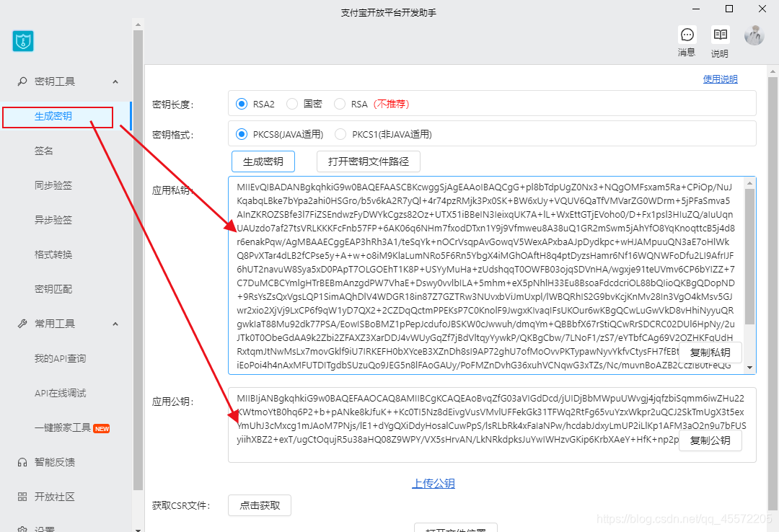This screenshot has width=779, height=532.
Task: Click the main panel scrollbar up arrow
Action: pos(773,71)
